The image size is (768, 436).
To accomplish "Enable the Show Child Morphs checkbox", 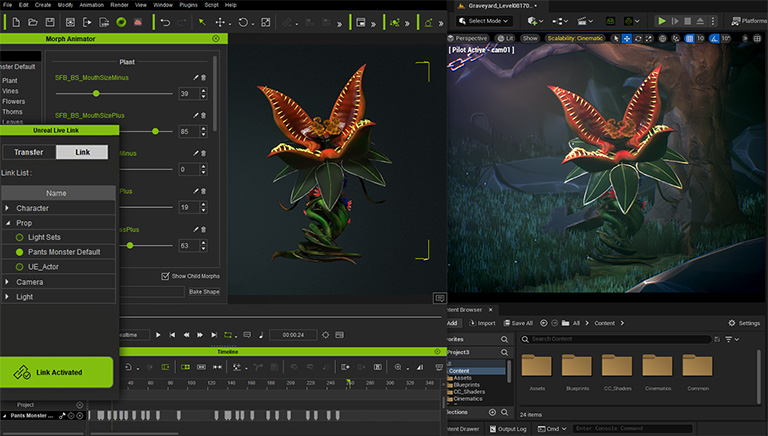I will (x=165, y=276).
